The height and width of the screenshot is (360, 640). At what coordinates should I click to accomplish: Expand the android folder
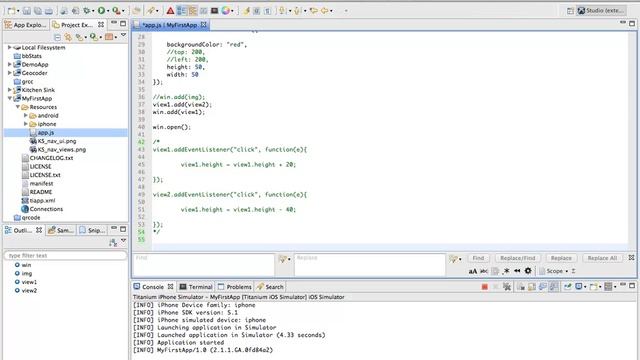(x=25, y=116)
